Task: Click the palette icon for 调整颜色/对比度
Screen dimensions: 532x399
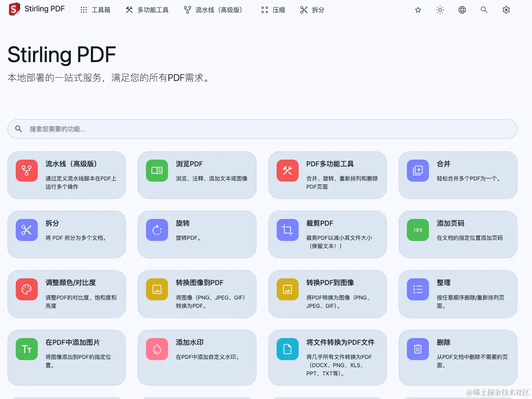Action: point(27,289)
